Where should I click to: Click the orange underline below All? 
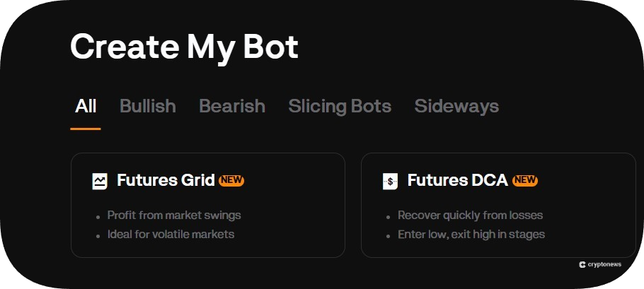(x=86, y=129)
